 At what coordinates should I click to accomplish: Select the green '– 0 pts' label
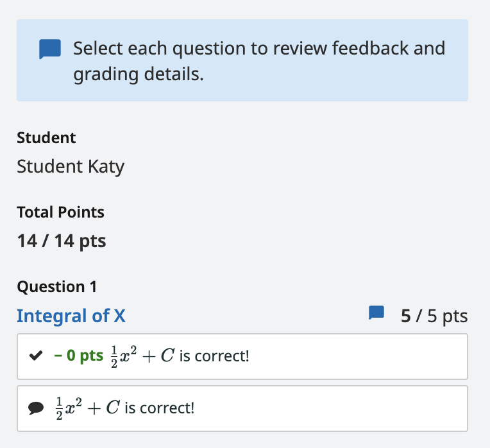tap(78, 356)
